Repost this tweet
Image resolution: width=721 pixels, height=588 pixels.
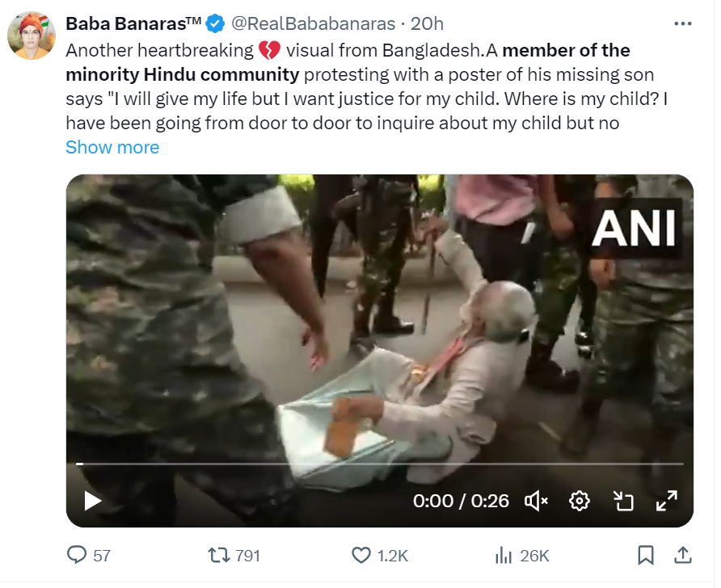(x=219, y=555)
